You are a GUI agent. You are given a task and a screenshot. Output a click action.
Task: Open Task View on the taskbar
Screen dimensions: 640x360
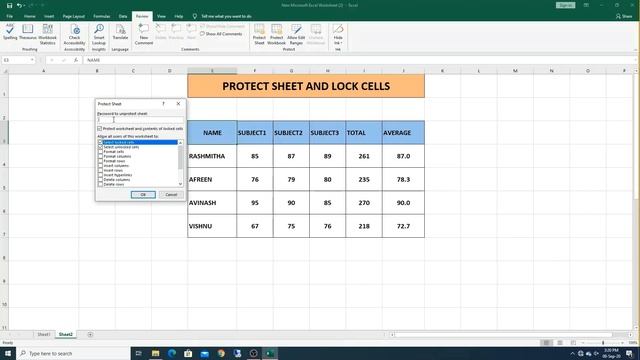[x=139, y=353]
